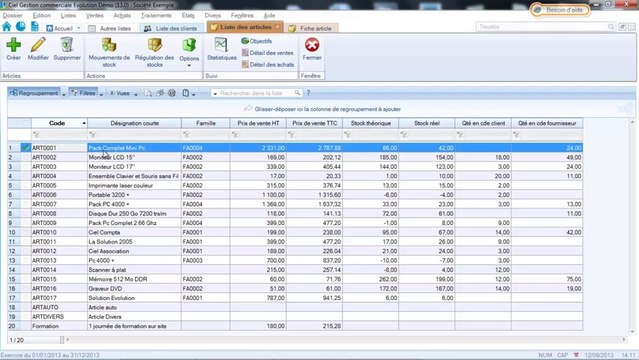Screen dimensions: 639x360
Task: Close the Liste des articles tab
Action: coord(277,27)
